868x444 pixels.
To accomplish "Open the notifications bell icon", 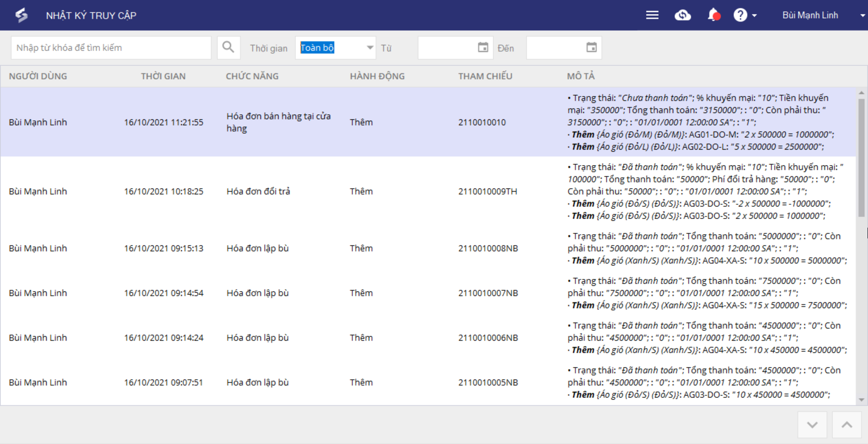I will (713, 15).
